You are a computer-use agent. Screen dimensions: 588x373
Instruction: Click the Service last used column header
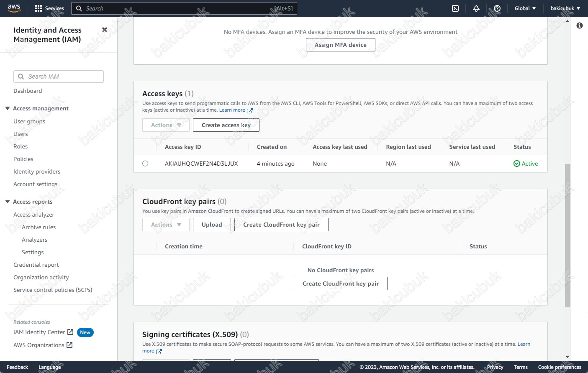coord(472,147)
